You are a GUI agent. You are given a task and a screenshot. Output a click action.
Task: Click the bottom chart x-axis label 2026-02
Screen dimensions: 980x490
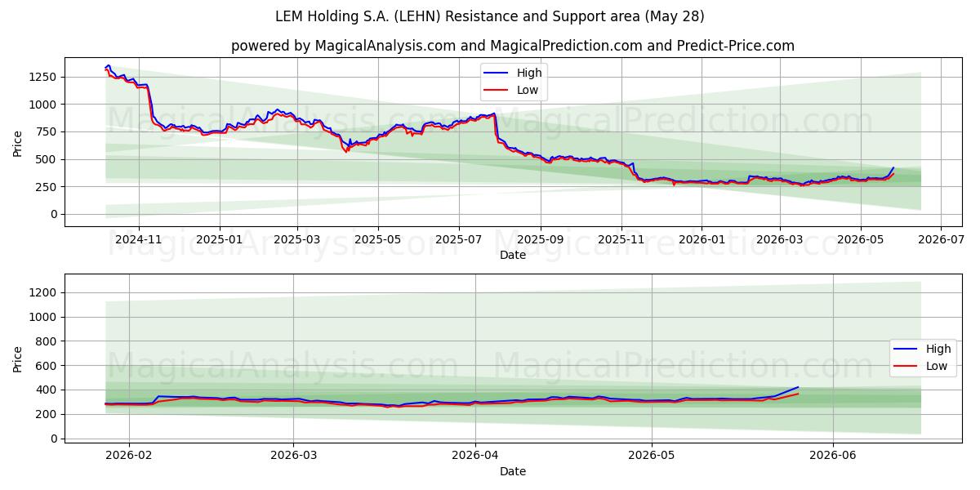click(x=129, y=454)
